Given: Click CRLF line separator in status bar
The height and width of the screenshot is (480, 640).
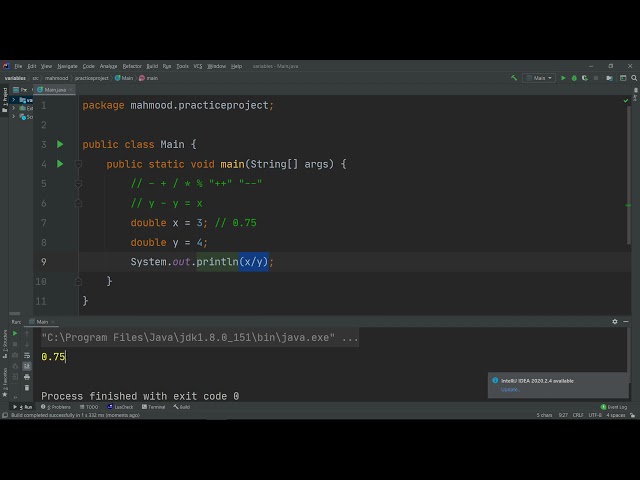Looking at the screenshot, I should 578,415.
